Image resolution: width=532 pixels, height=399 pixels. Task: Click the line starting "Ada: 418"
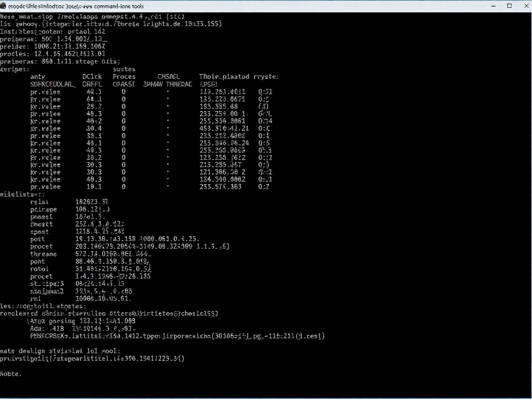tap(83, 329)
